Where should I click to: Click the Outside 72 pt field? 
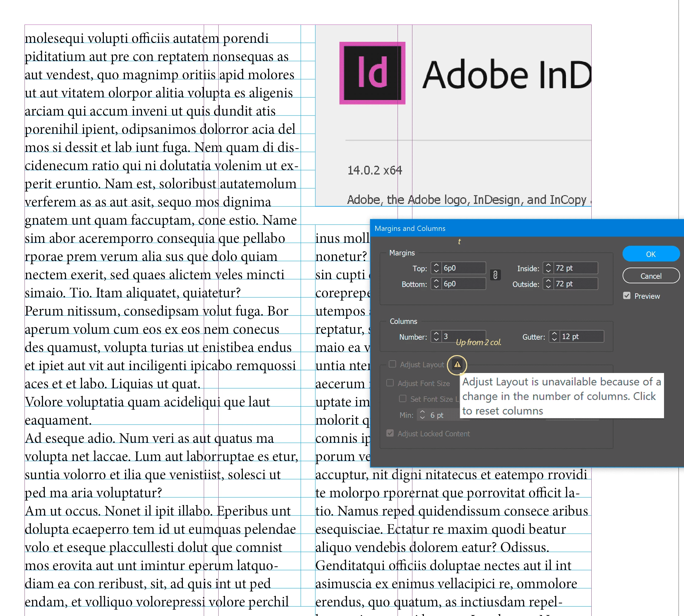[x=575, y=284]
